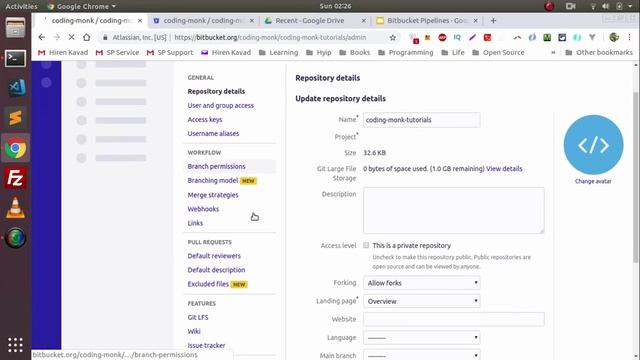
Task: Click the repository Name field
Action: [422, 120]
